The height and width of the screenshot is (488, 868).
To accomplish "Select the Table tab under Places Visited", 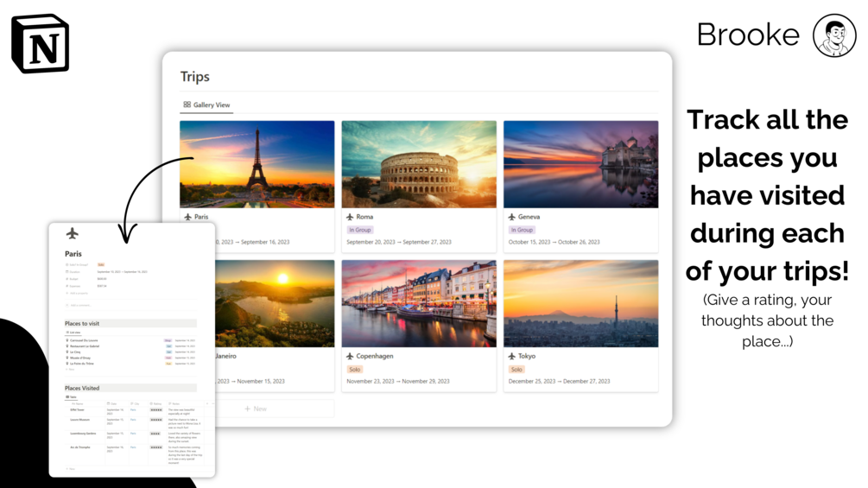I will [72, 396].
